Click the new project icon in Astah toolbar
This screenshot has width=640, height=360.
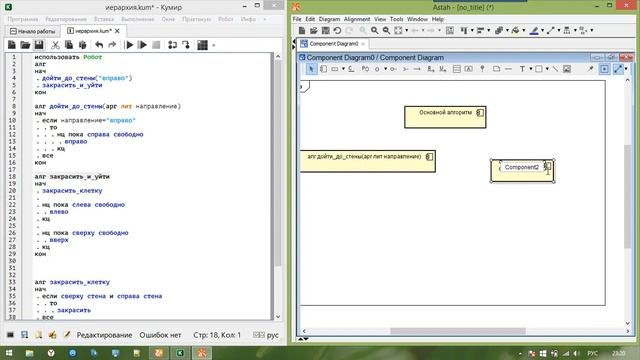(x=302, y=30)
